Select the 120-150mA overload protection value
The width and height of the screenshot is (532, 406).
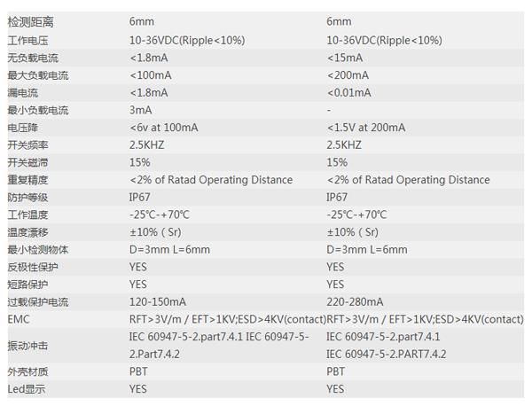click(x=158, y=302)
